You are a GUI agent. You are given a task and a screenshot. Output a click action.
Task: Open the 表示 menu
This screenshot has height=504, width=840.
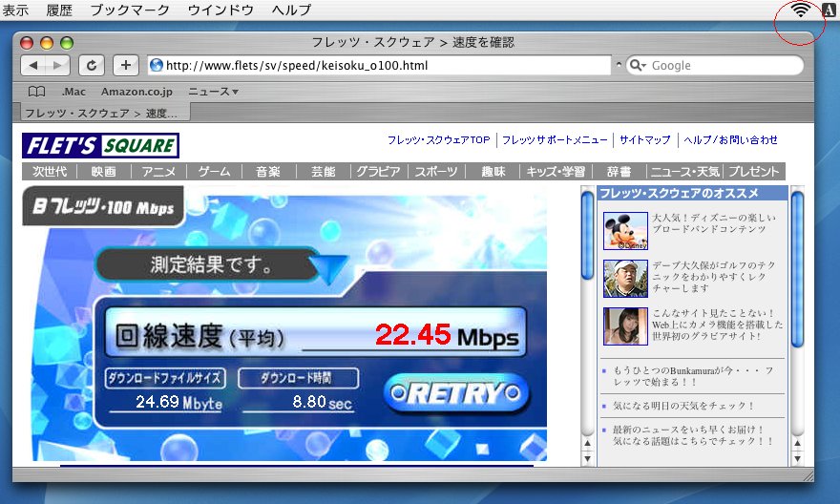[x=15, y=10]
